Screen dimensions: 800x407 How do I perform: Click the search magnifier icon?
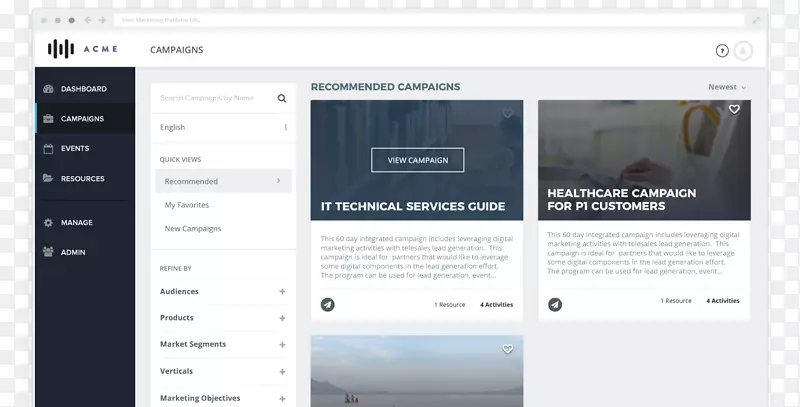point(282,99)
